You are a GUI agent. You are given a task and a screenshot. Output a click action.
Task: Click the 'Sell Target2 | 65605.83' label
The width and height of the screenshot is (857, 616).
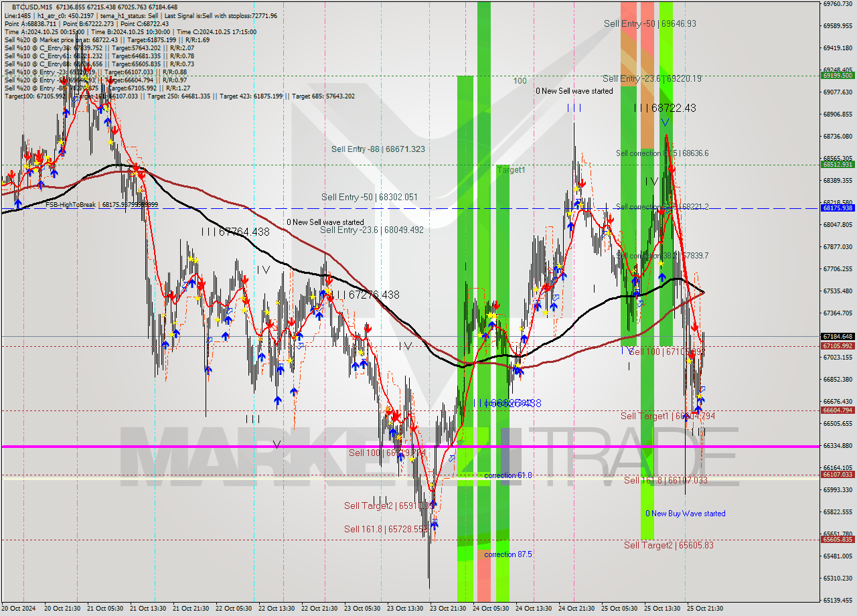tap(669, 545)
